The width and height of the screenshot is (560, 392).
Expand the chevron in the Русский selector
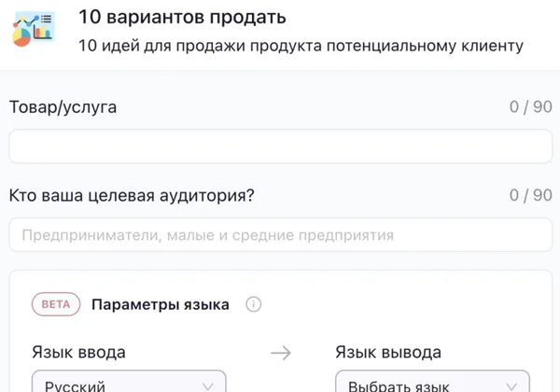tap(207, 385)
